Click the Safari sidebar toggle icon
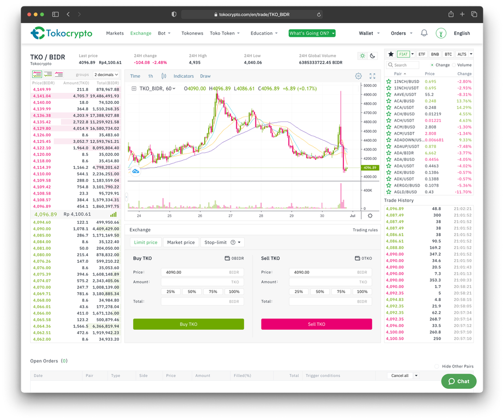504x420 pixels. point(55,14)
